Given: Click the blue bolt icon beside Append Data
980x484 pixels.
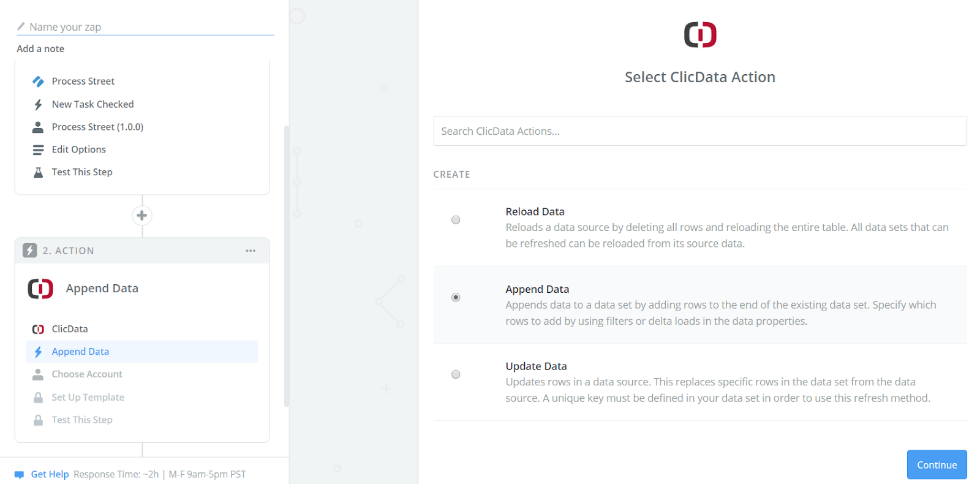Looking at the screenshot, I should pos(38,352).
